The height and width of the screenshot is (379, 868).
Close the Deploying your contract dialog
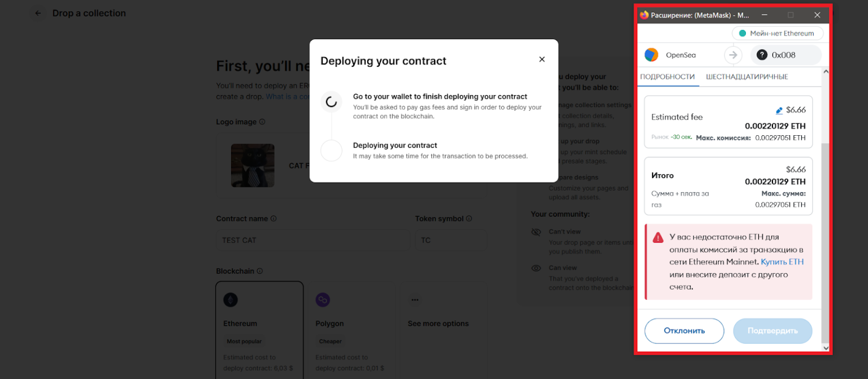point(542,59)
